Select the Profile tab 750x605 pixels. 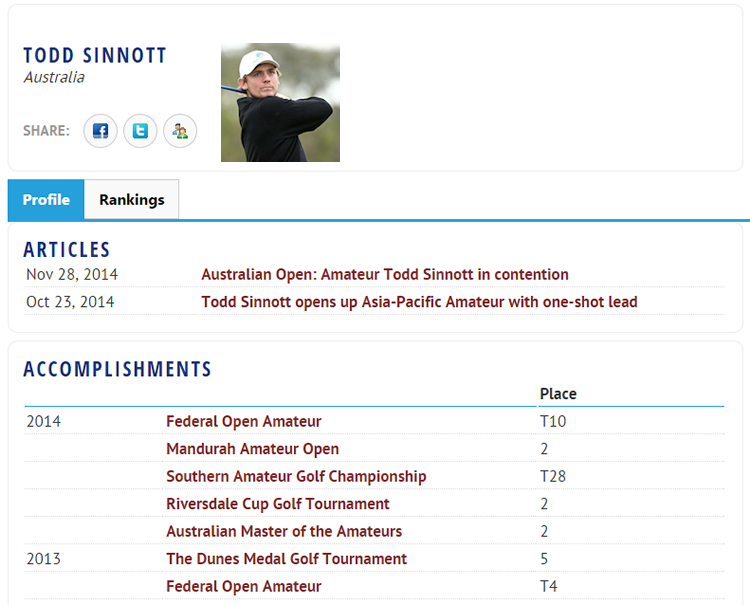[x=46, y=200]
